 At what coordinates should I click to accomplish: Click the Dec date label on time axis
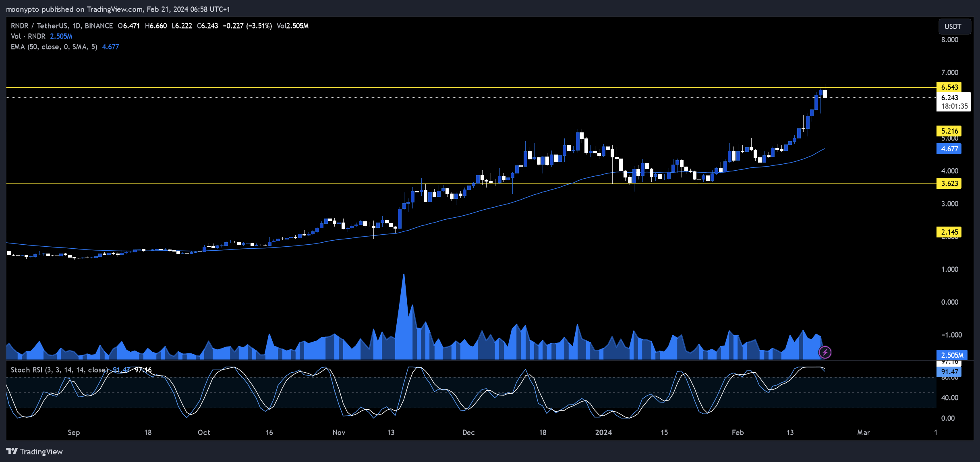pos(468,433)
